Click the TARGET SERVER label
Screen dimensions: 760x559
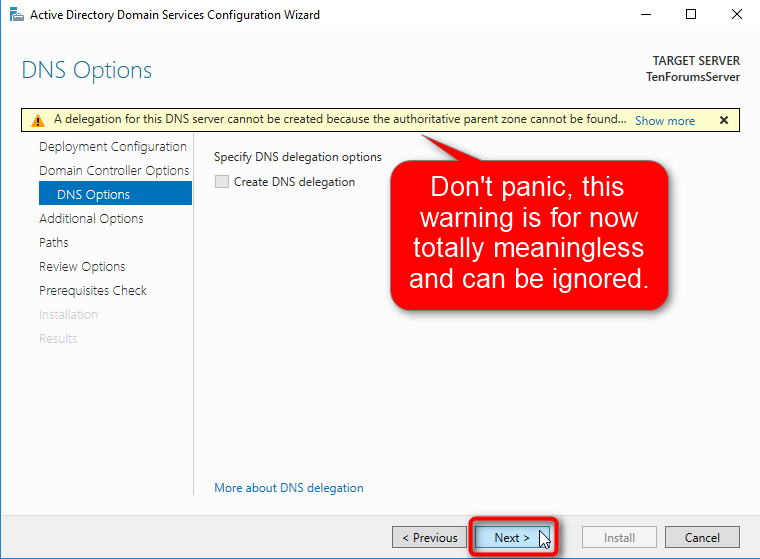tap(696, 61)
